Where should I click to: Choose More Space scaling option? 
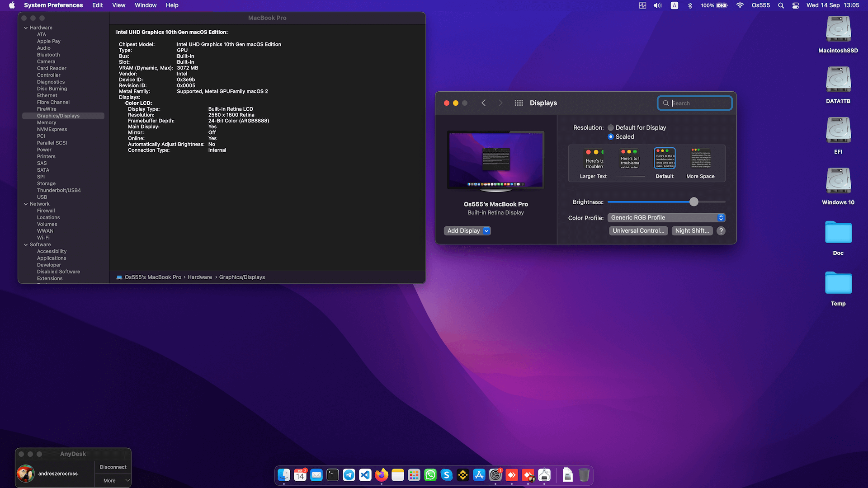tap(700, 163)
